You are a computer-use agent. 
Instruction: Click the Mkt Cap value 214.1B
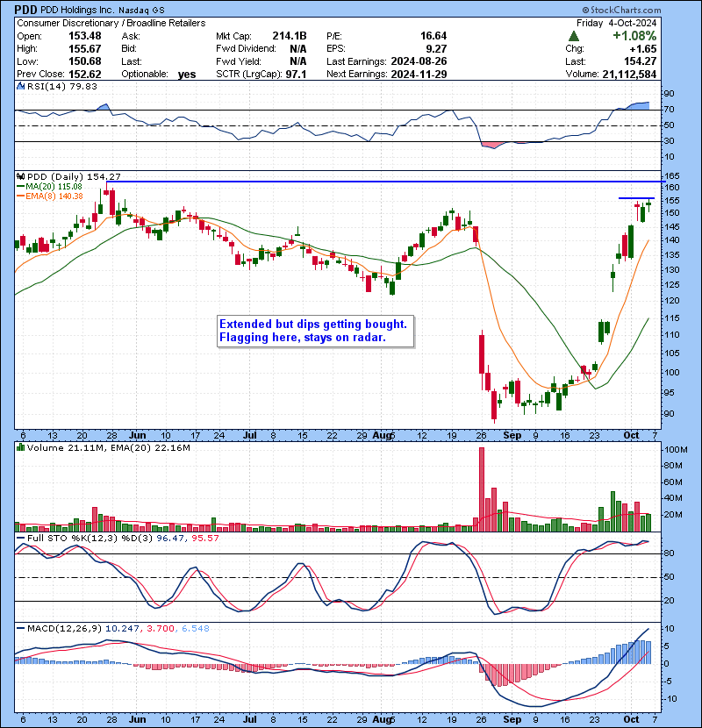click(289, 36)
